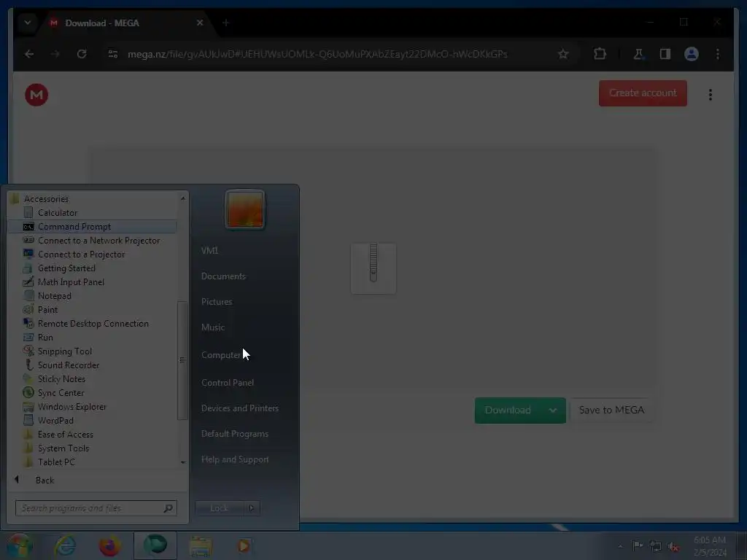Open Computer from the Start menu
The image size is (747, 560).
(221, 355)
